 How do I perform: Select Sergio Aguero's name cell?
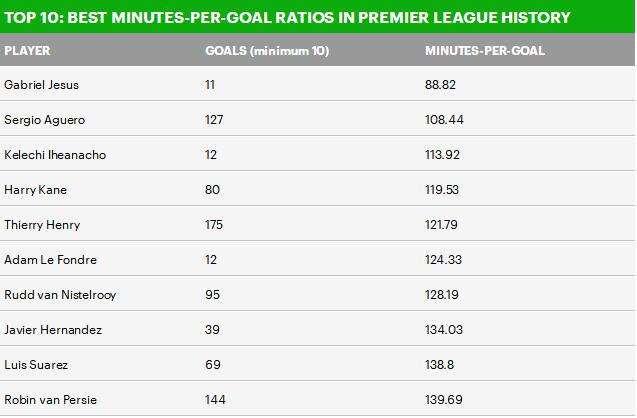coord(45,120)
